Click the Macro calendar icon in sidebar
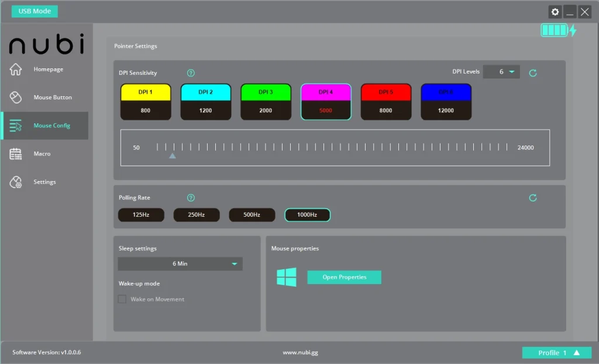The image size is (599, 364). [x=16, y=154]
